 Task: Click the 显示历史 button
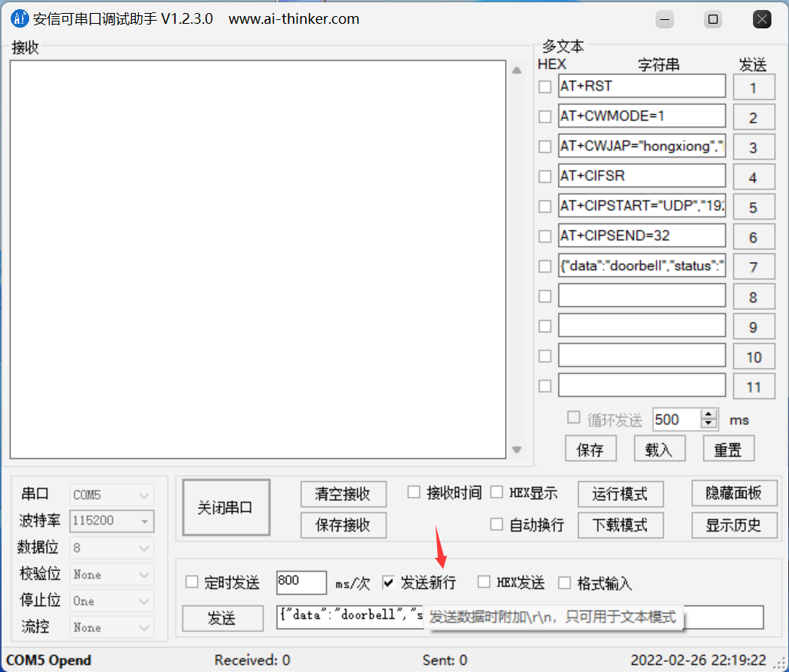734,525
